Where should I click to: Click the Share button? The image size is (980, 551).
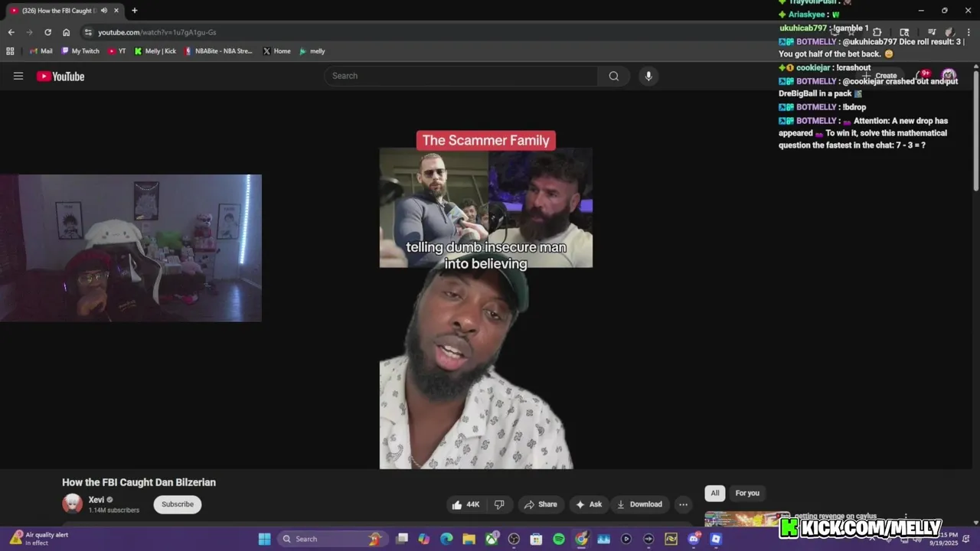click(x=541, y=504)
